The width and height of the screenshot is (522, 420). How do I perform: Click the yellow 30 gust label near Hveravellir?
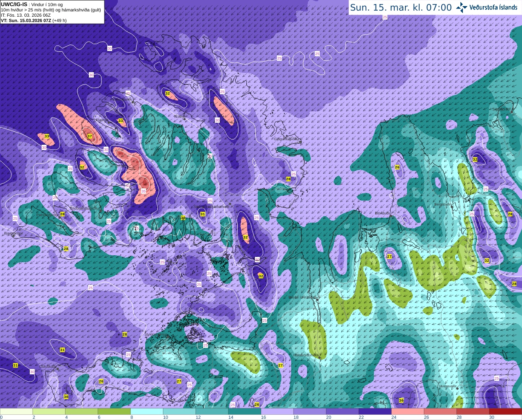tap(401, 400)
